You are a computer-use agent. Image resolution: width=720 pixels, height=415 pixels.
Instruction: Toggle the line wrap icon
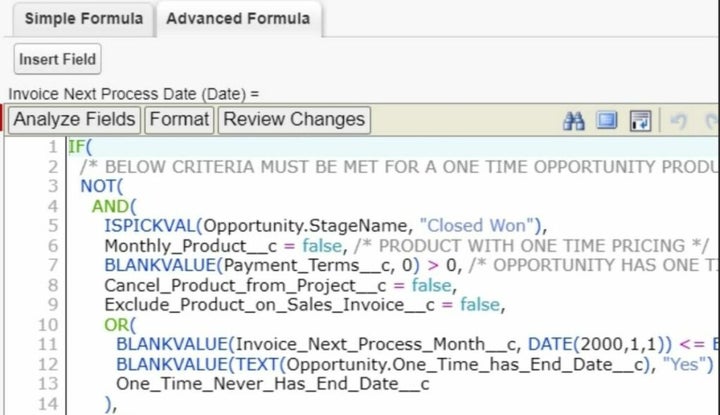point(640,121)
